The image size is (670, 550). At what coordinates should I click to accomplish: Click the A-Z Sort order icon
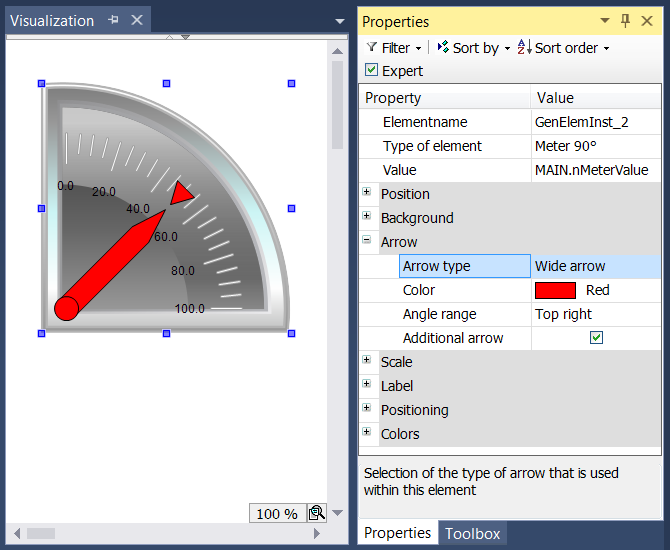[x=524, y=47]
